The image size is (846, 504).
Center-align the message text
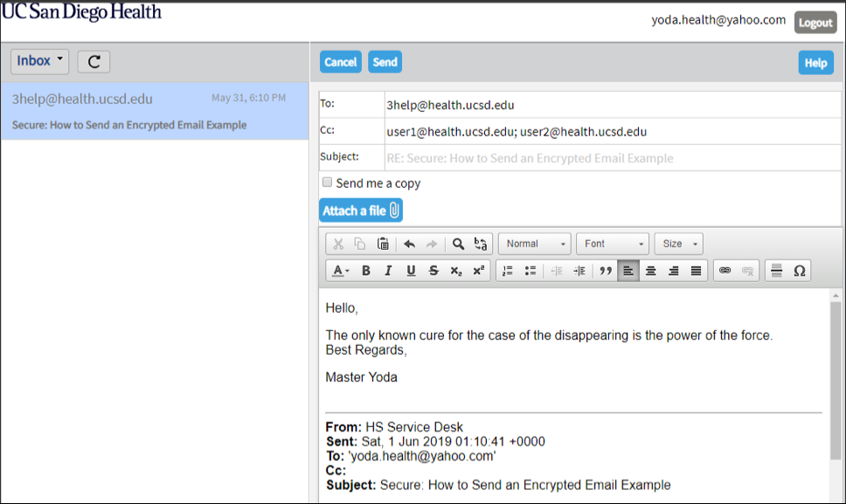click(650, 271)
